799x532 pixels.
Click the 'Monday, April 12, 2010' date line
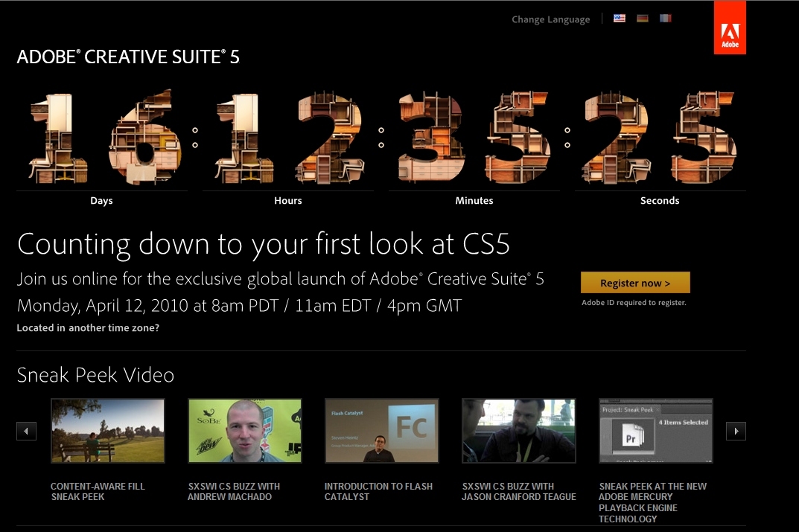pos(239,306)
